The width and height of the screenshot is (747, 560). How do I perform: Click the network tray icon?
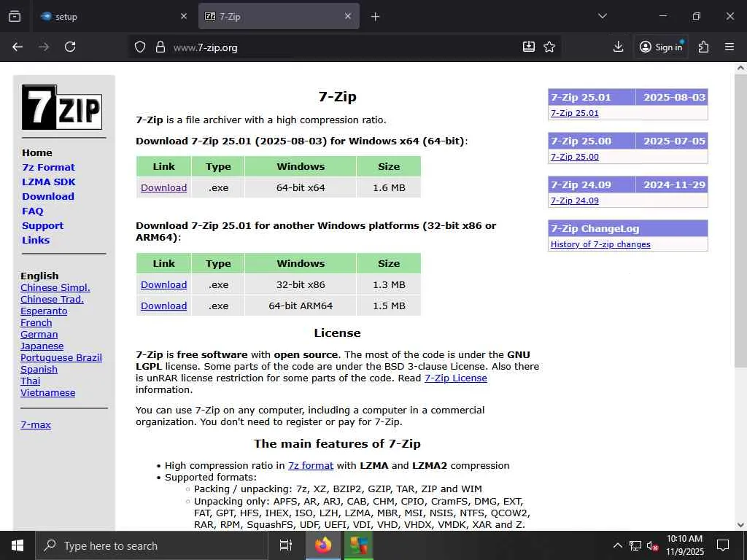click(635, 545)
